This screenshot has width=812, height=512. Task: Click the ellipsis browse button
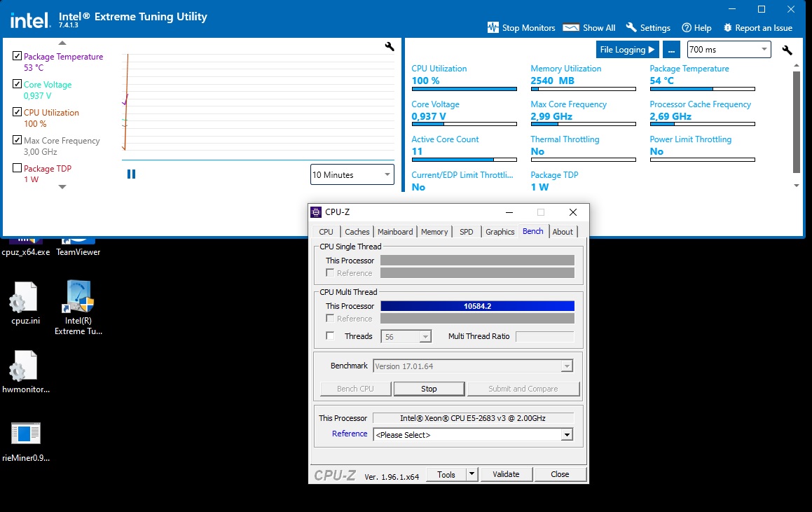(671, 50)
